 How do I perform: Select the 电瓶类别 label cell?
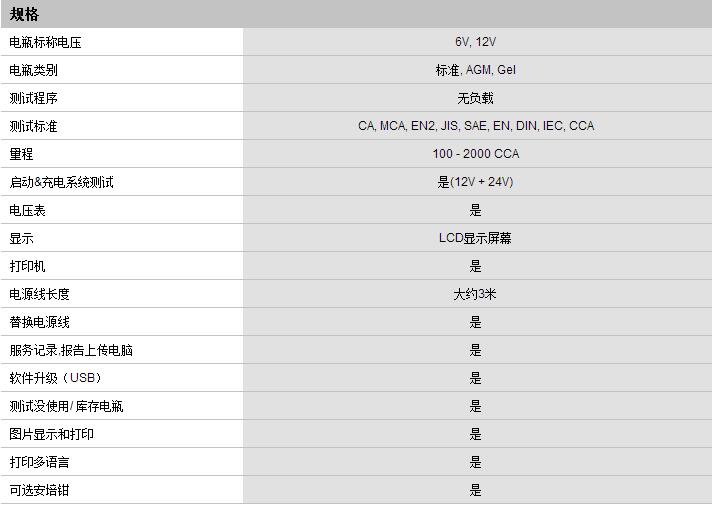33,70
